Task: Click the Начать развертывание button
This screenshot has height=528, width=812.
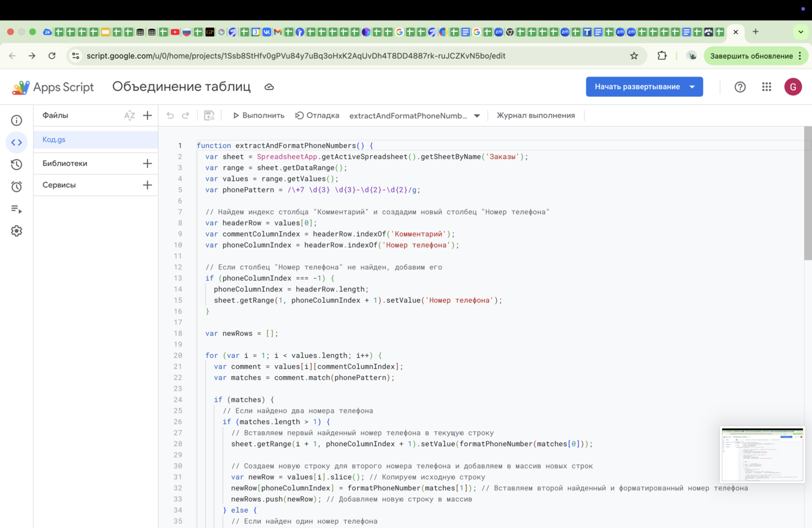Action: (638, 86)
